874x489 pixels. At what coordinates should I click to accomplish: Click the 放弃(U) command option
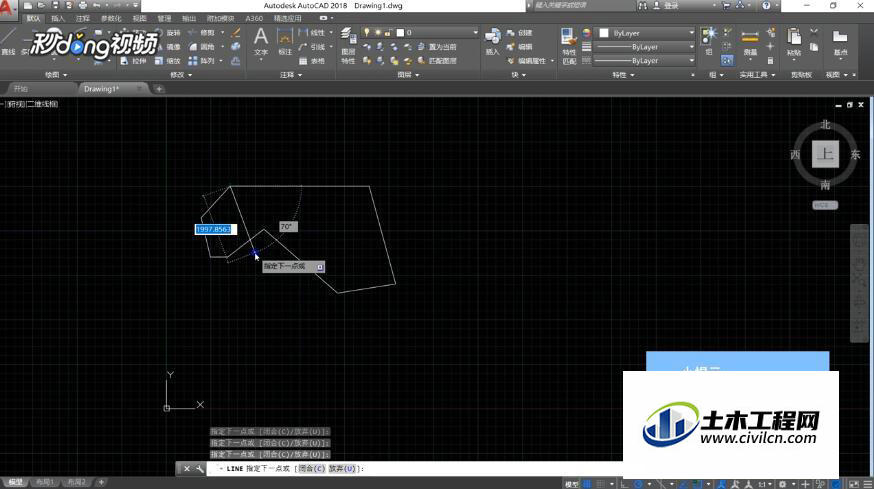click(342, 469)
